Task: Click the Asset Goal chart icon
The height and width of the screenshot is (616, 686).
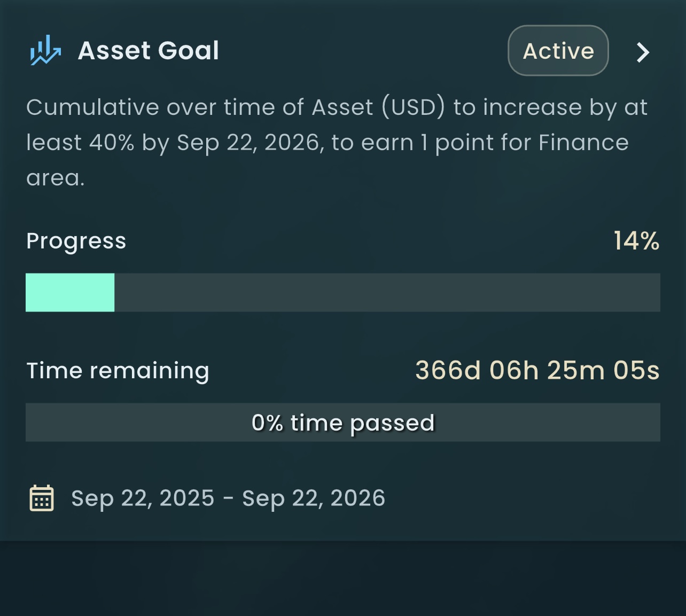Action: tap(45, 51)
